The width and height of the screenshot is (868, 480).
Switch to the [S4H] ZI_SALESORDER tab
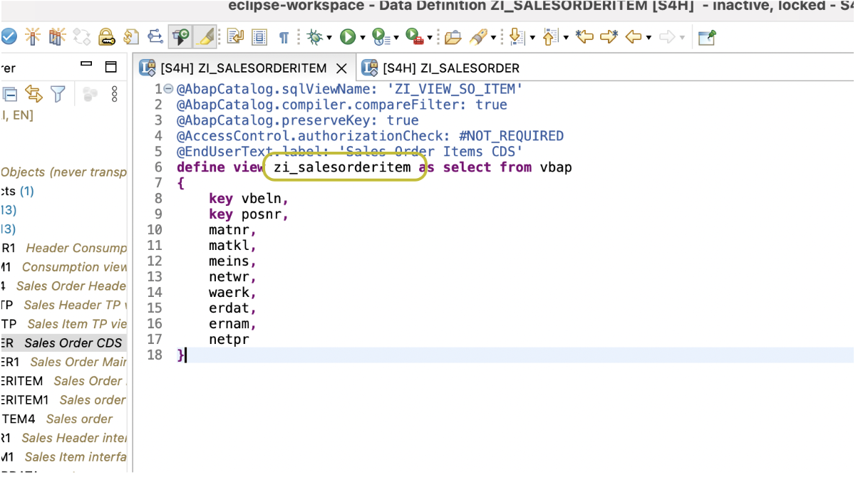coord(442,68)
